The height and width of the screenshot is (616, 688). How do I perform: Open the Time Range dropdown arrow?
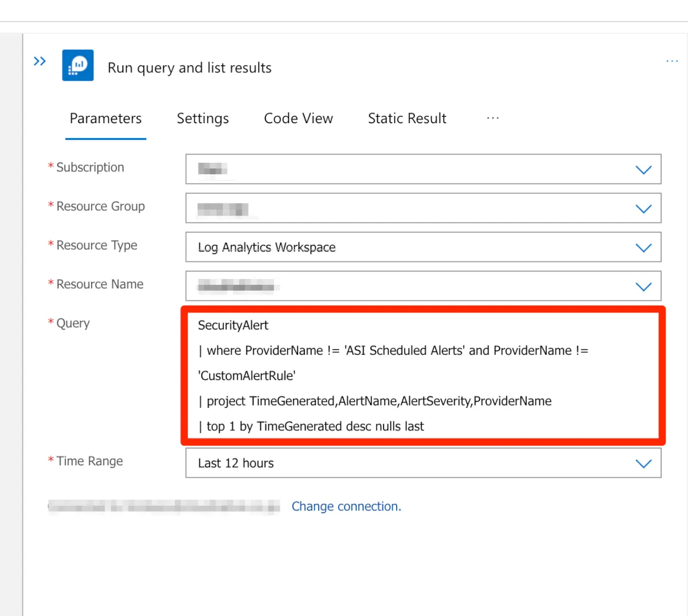coord(643,464)
